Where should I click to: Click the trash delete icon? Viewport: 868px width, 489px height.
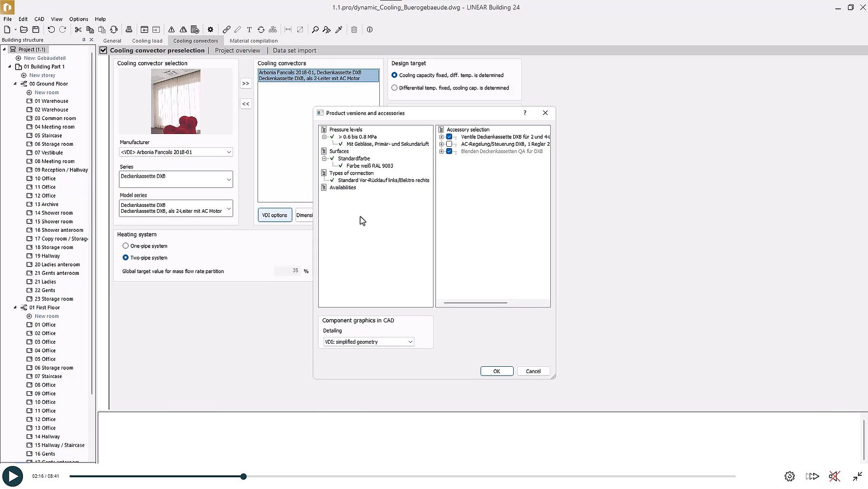(354, 29)
